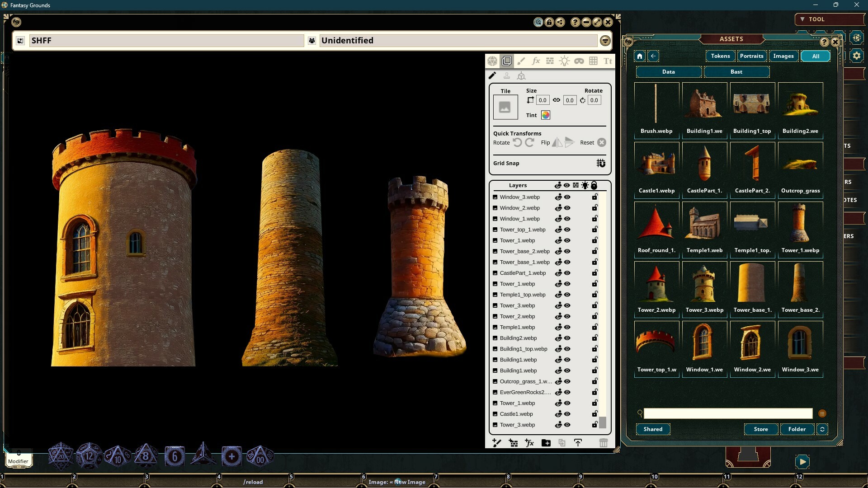Image resolution: width=868 pixels, height=488 pixels.
Task: Expand the Shared options menu in Assets
Action: coord(652,429)
